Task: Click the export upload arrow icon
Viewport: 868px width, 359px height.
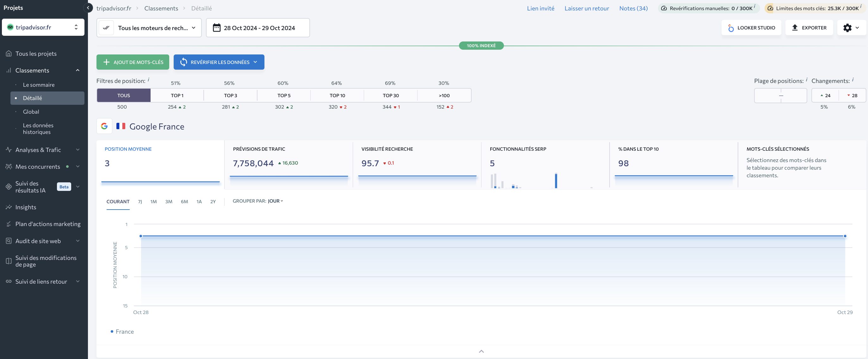Action: click(x=795, y=28)
